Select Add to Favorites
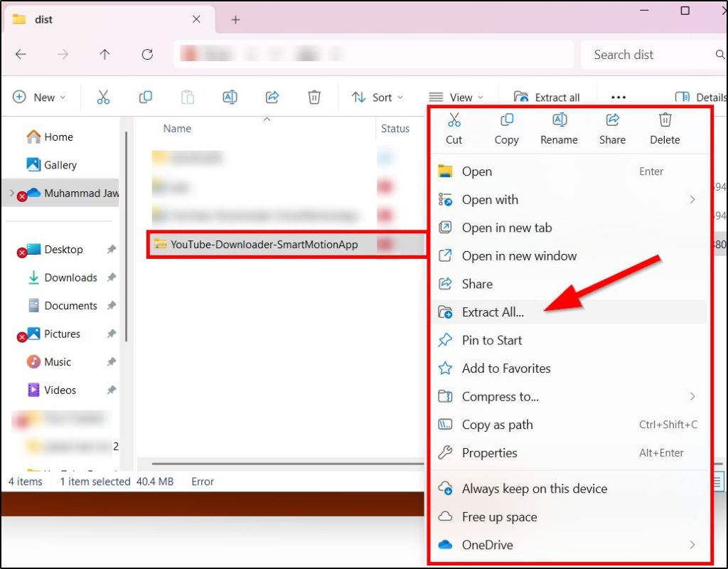728x569 pixels. pyautogui.click(x=569, y=368)
